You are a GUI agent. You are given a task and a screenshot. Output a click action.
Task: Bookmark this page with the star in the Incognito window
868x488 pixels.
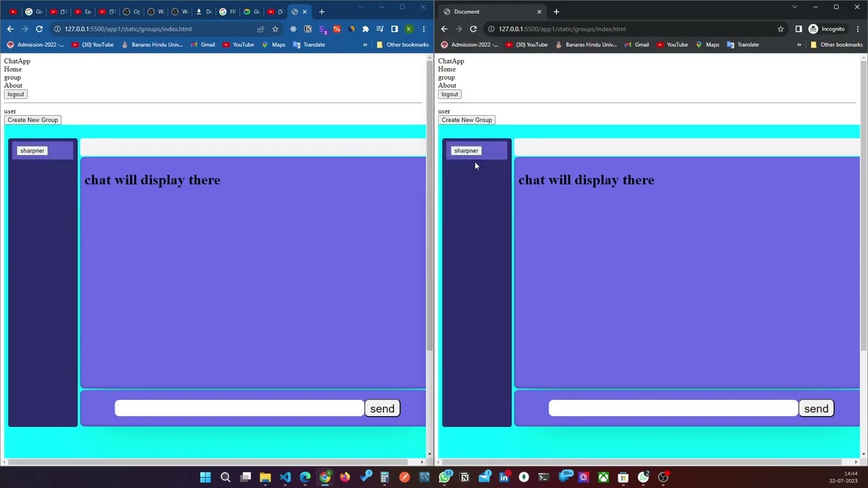[x=781, y=29]
